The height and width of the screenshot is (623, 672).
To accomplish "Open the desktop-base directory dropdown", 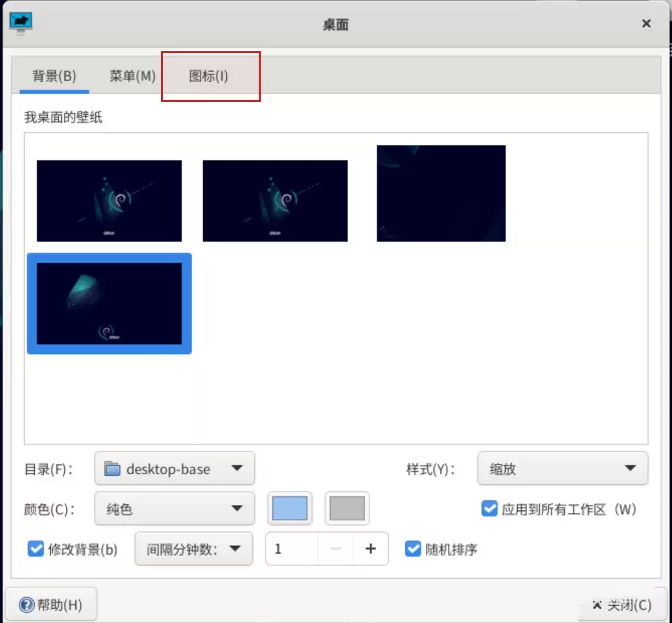I will click(x=174, y=468).
